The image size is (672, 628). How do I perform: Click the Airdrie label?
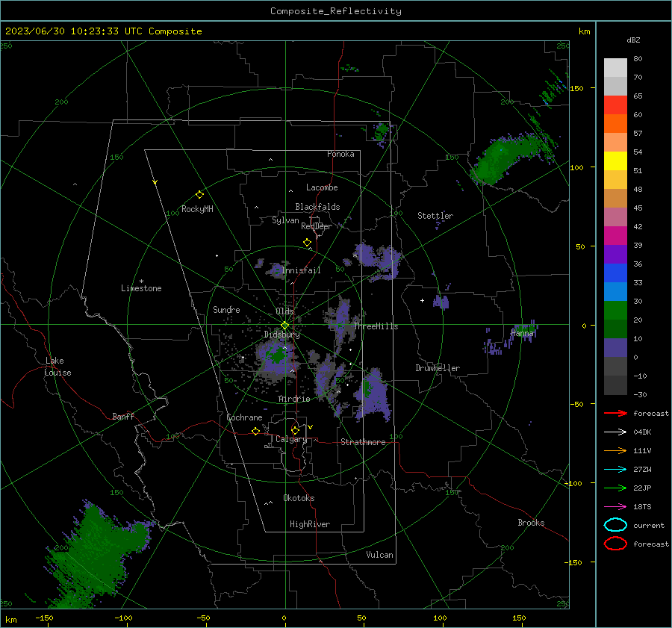click(x=294, y=399)
